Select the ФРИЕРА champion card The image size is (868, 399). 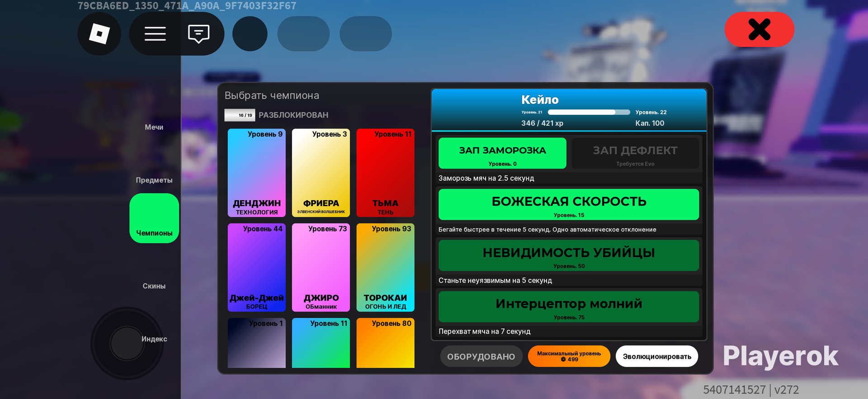coord(321,173)
